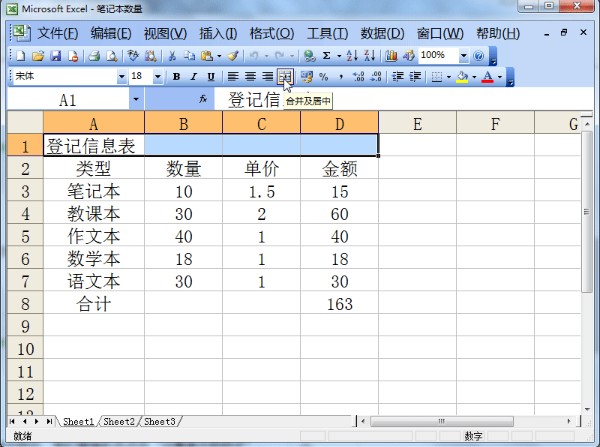Open the Chart Wizard icon
600x447 pixels.
coord(391,56)
